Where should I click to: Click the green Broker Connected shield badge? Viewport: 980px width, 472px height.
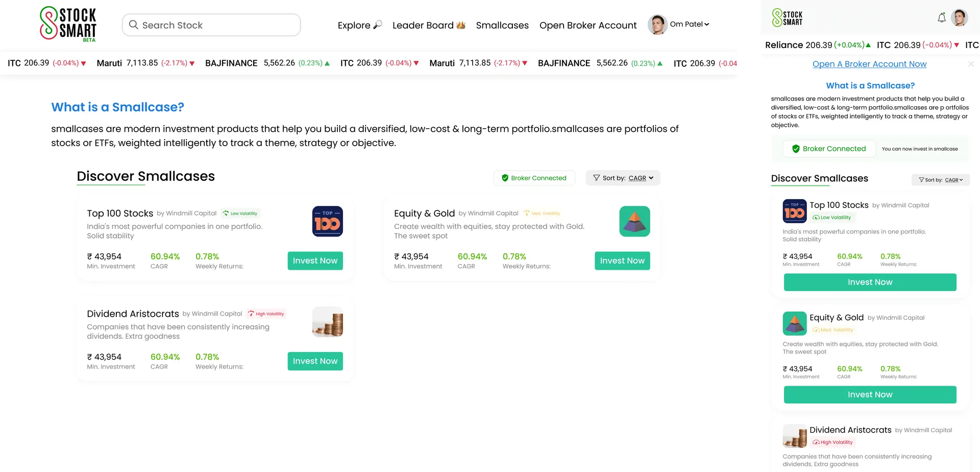[x=534, y=178]
